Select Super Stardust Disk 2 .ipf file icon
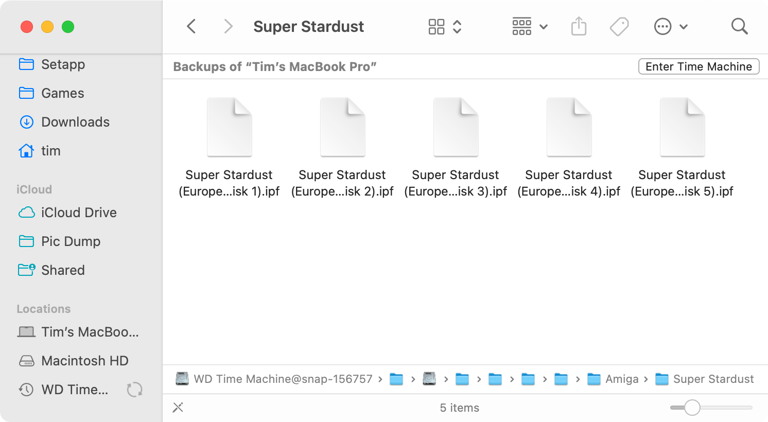Image resolution: width=768 pixels, height=422 pixels. click(x=342, y=127)
